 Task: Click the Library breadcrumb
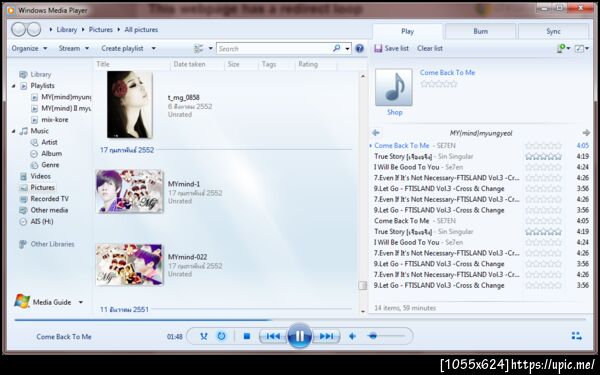pyautogui.click(x=67, y=29)
